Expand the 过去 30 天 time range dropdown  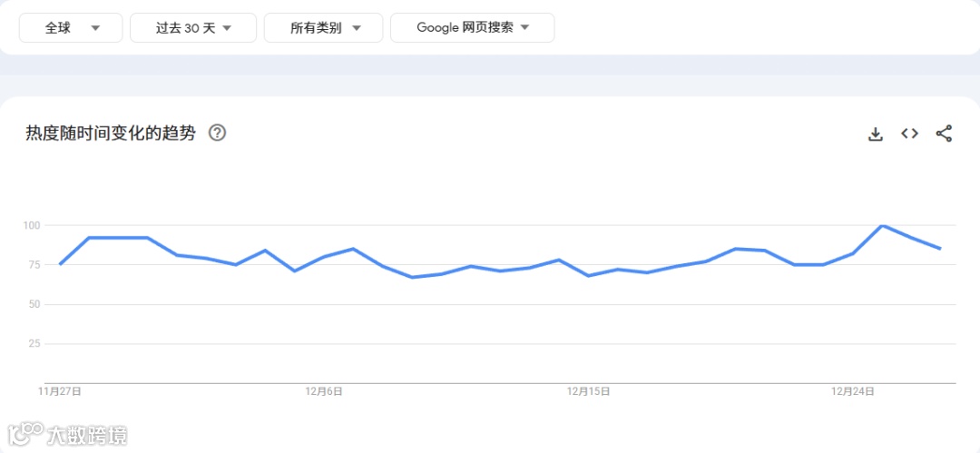pos(193,28)
